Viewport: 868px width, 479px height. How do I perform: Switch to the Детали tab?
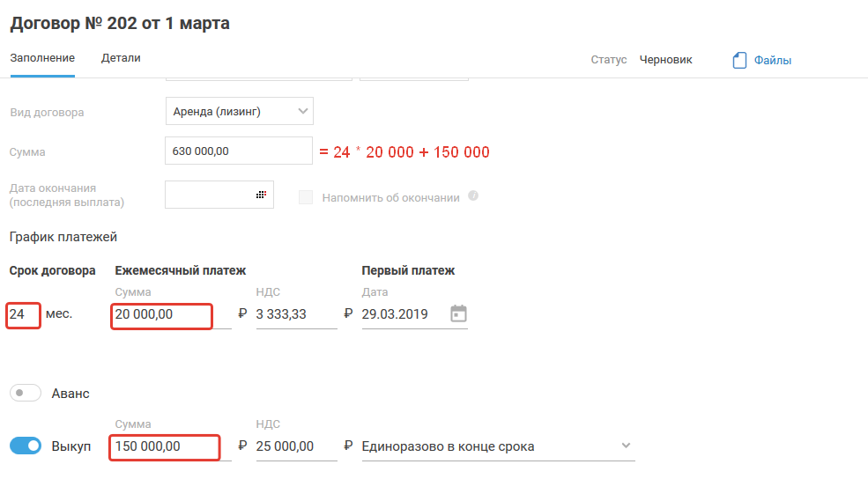pos(121,58)
